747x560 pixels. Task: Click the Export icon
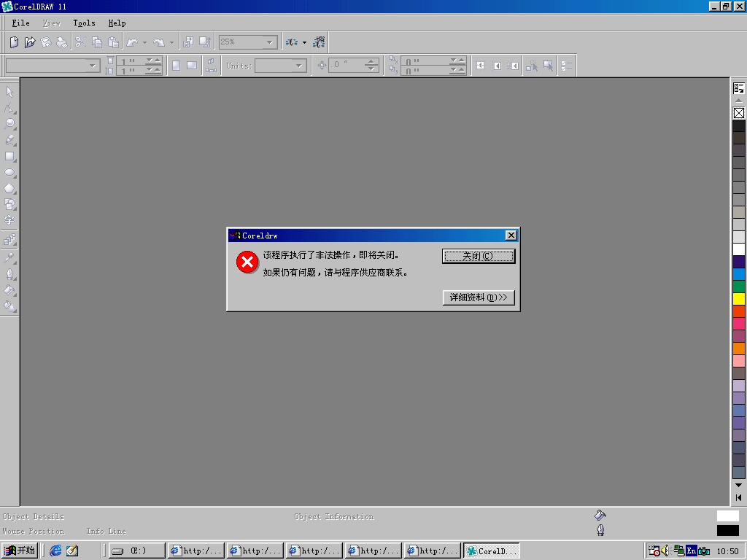(205, 42)
